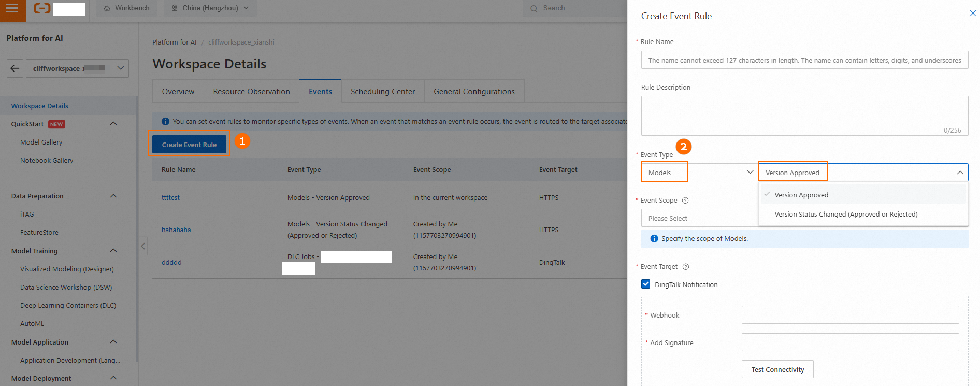
Task: Open the General Configurations tab
Action: [x=474, y=91]
